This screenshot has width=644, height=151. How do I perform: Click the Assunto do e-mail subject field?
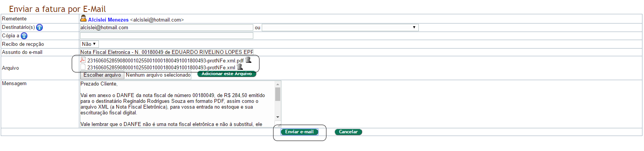[166, 52]
